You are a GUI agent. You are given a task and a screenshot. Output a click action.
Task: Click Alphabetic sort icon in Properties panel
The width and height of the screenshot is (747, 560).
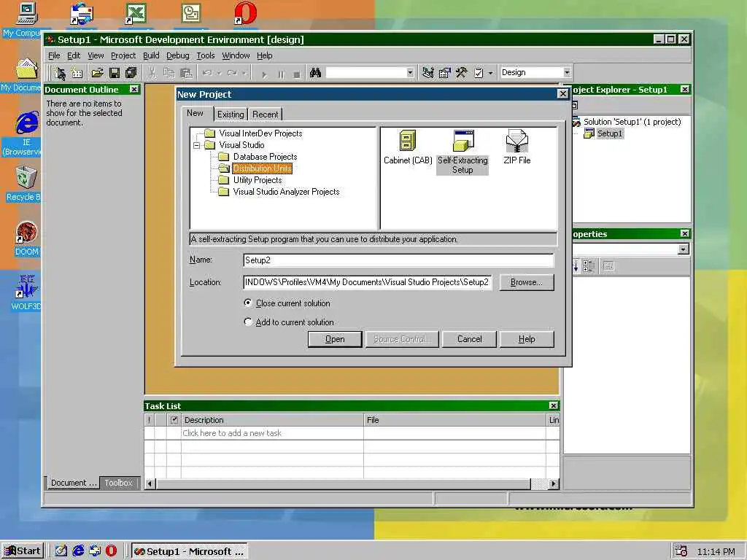[576, 266]
